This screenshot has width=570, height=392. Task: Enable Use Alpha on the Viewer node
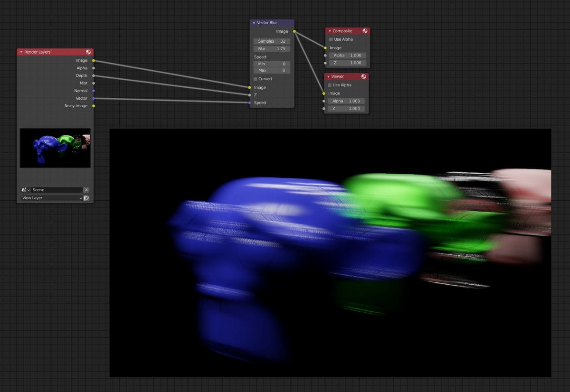pos(331,85)
